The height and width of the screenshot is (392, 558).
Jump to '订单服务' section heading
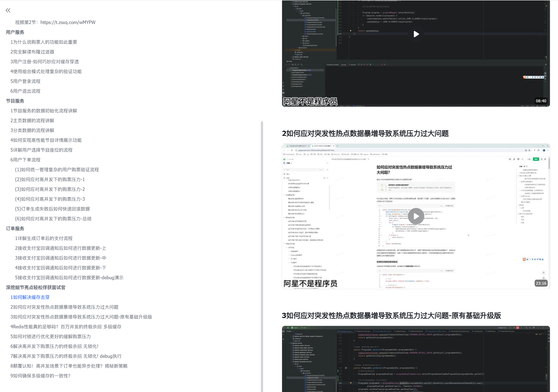15,228
